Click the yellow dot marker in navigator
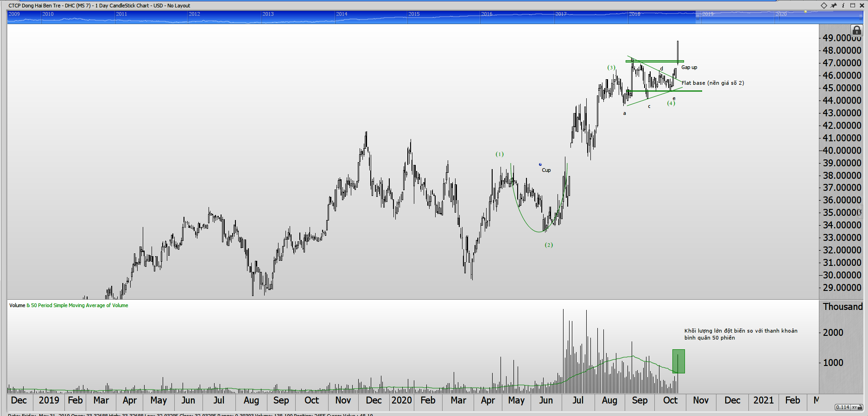The height and width of the screenshot is (416, 868). click(x=805, y=12)
